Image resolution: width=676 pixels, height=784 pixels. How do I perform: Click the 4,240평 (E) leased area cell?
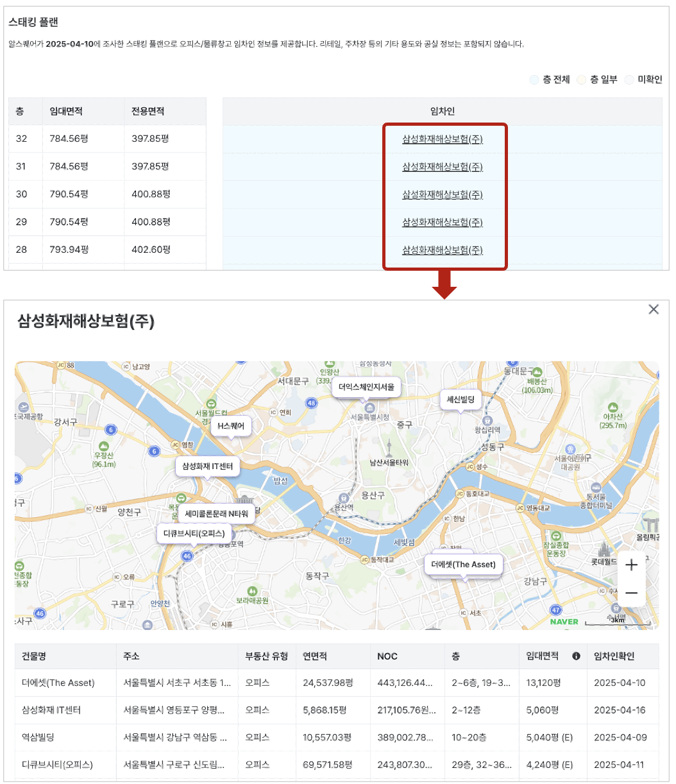tap(553, 765)
